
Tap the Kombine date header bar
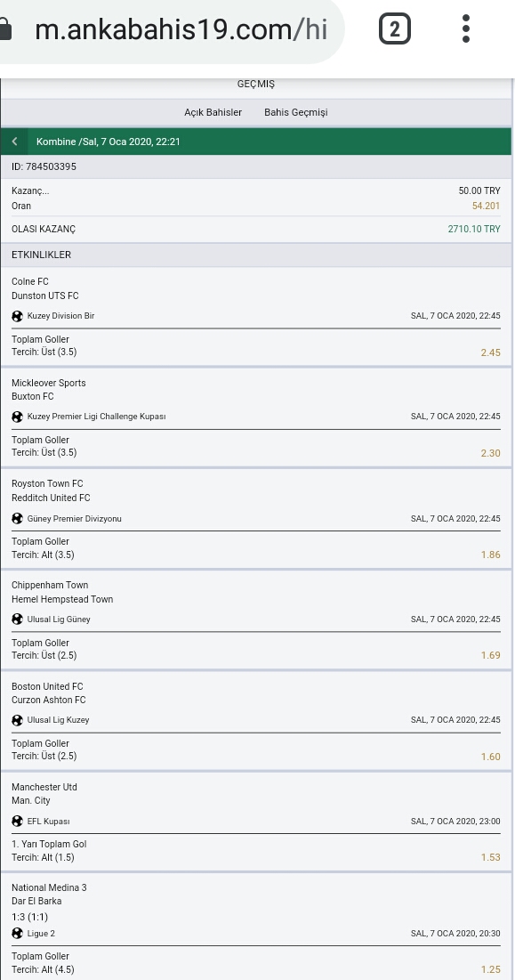tap(256, 142)
